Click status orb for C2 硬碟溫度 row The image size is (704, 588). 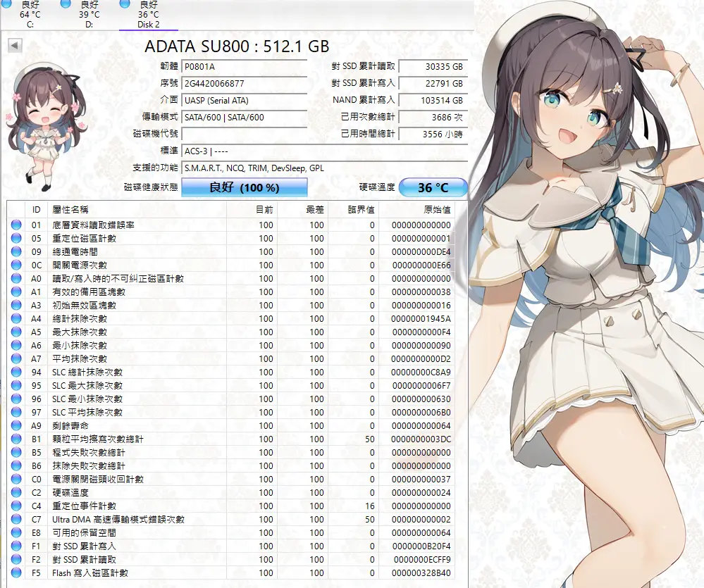(x=16, y=493)
